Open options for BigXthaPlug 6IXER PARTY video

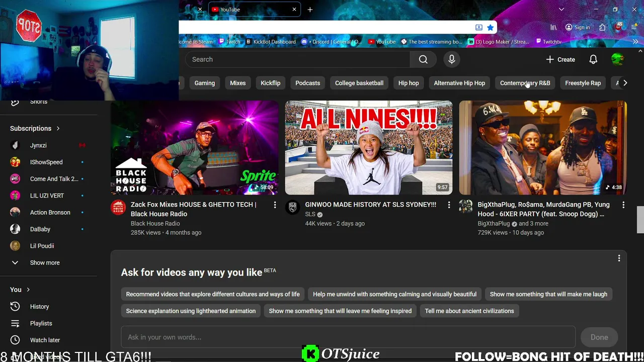(623, 205)
